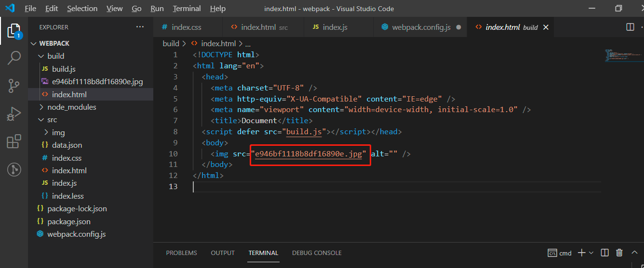The image size is (644, 268).
Task: Click the editor minimap preview
Action: pyautogui.click(x=624, y=55)
